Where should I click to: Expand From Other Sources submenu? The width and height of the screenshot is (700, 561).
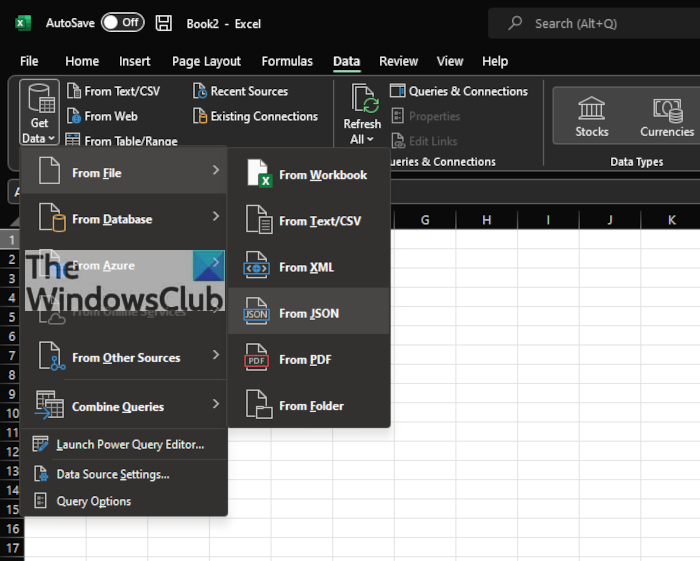pos(124,357)
